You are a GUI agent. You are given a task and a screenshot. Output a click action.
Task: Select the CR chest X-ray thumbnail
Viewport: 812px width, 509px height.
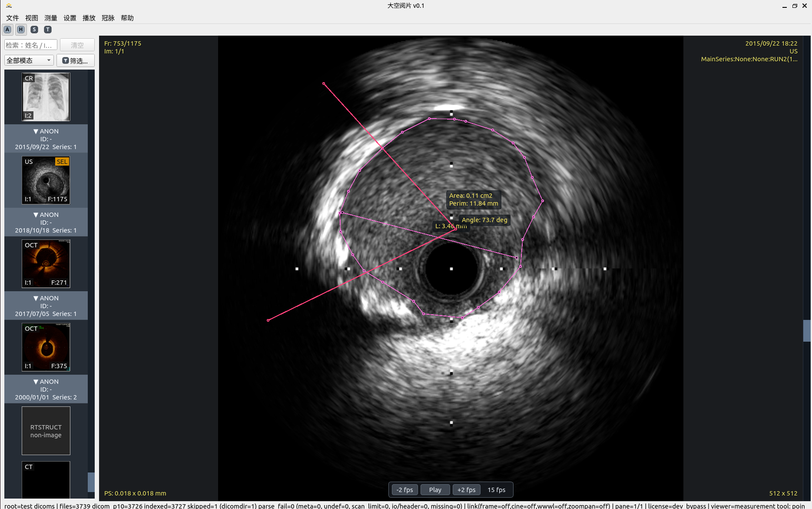pyautogui.click(x=46, y=97)
